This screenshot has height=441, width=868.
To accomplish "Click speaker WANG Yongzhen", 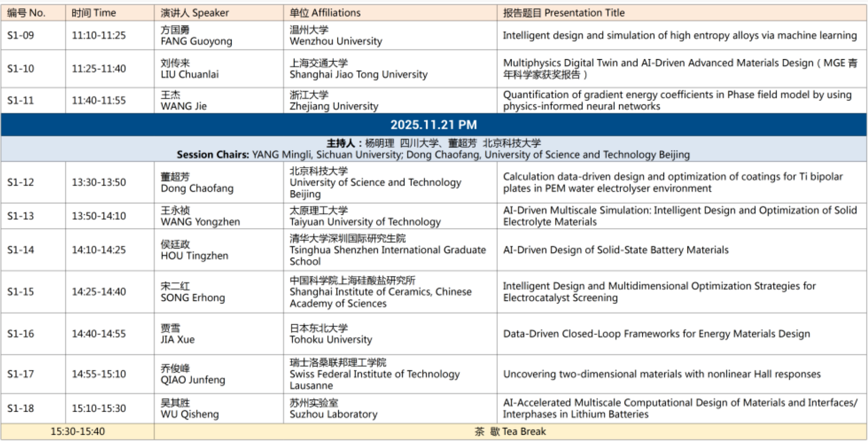I will coord(200,222).
